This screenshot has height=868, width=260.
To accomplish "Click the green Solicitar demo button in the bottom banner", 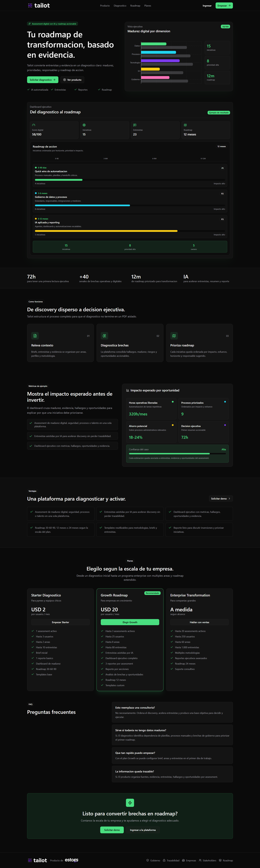I will click(112, 830).
